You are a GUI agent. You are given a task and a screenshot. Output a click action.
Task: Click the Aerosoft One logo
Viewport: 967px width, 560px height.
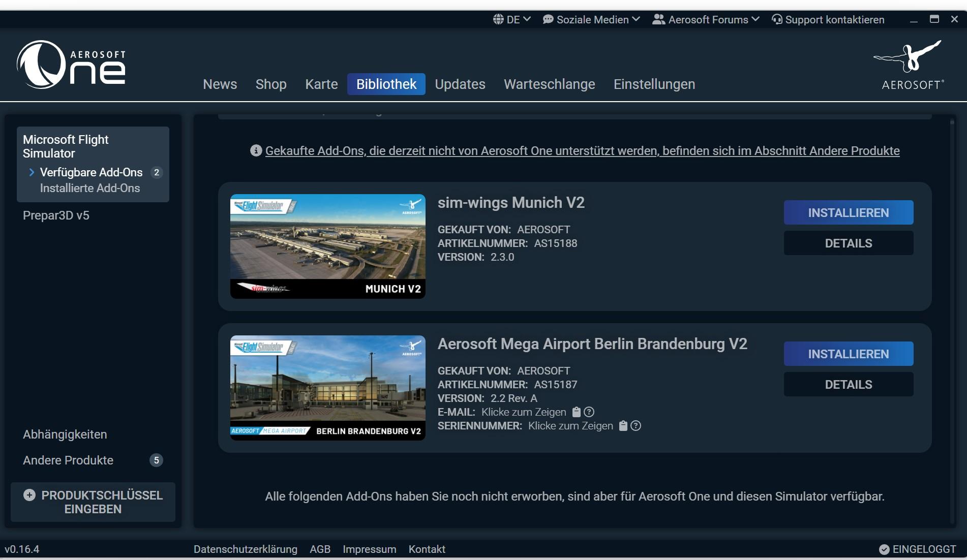click(71, 65)
